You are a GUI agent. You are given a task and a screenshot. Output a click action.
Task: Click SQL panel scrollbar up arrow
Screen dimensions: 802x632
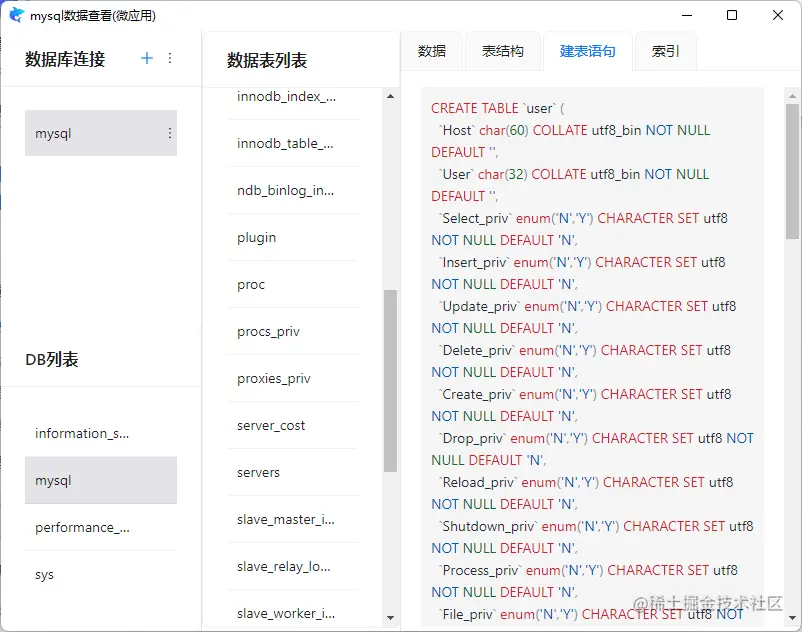point(792,96)
